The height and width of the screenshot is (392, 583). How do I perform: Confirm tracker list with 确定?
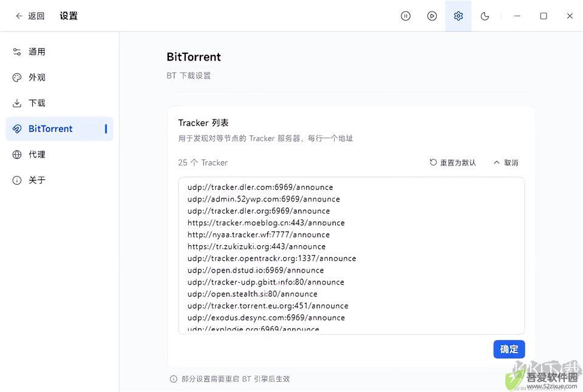pyautogui.click(x=509, y=349)
